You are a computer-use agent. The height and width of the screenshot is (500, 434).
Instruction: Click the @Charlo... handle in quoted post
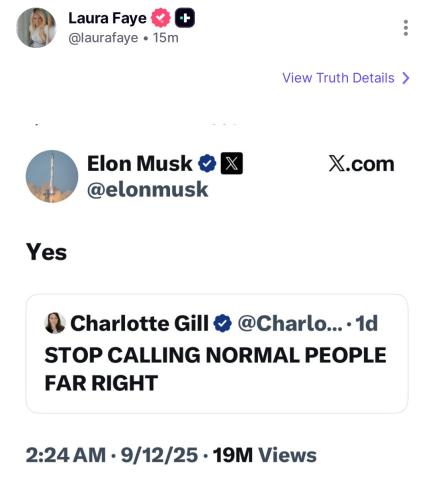click(290, 323)
